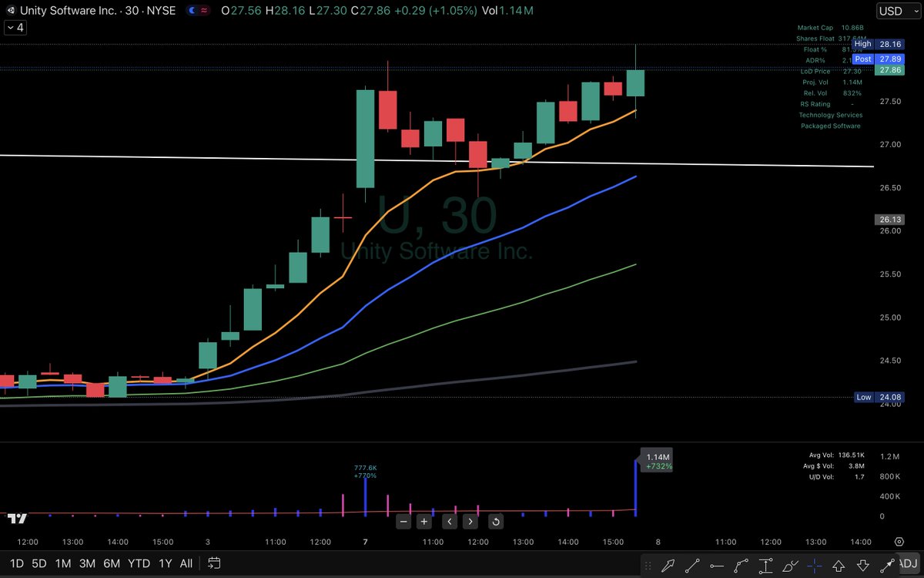The image size is (924, 578).
Task: Select the arrow up mark tool
Action: click(839, 564)
